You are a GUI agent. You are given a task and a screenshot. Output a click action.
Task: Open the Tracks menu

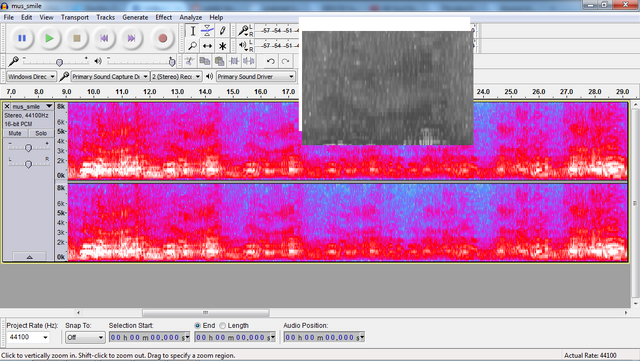pos(105,17)
